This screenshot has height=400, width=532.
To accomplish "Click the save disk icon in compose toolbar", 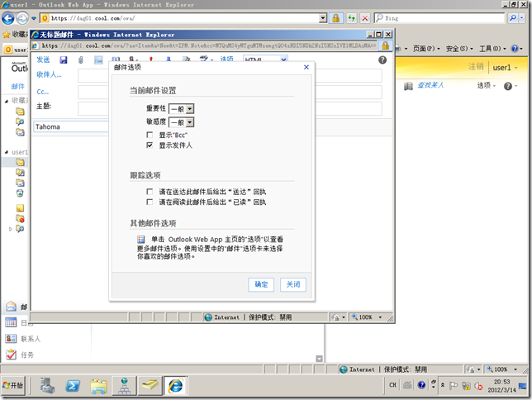I will click(64, 60).
